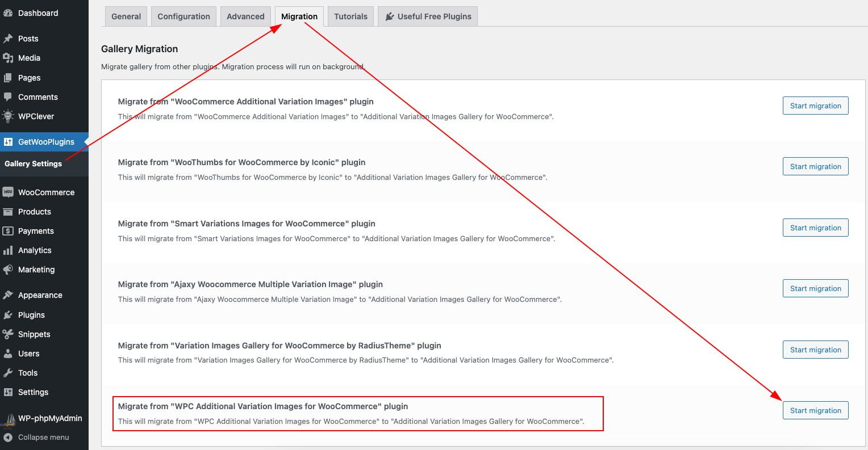Open Plugins menu label
The image size is (868, 450).
(31, 315)
